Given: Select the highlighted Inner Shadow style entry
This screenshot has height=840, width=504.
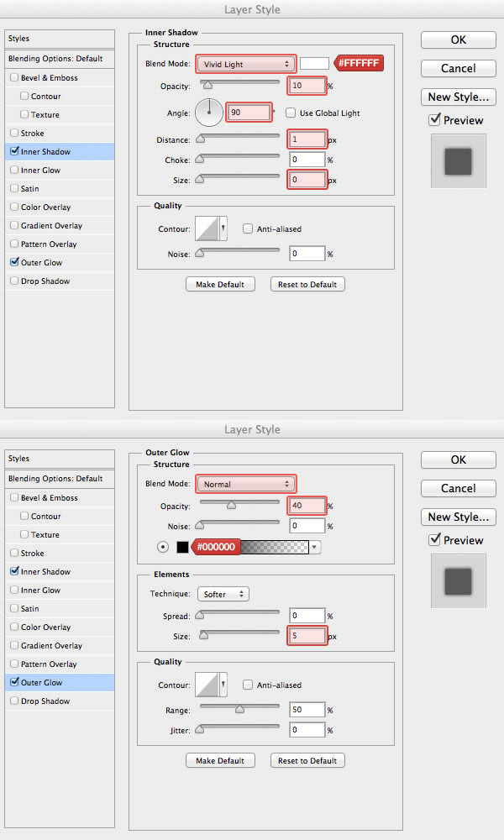Looking at the screenshot, I should click(59, 152).
